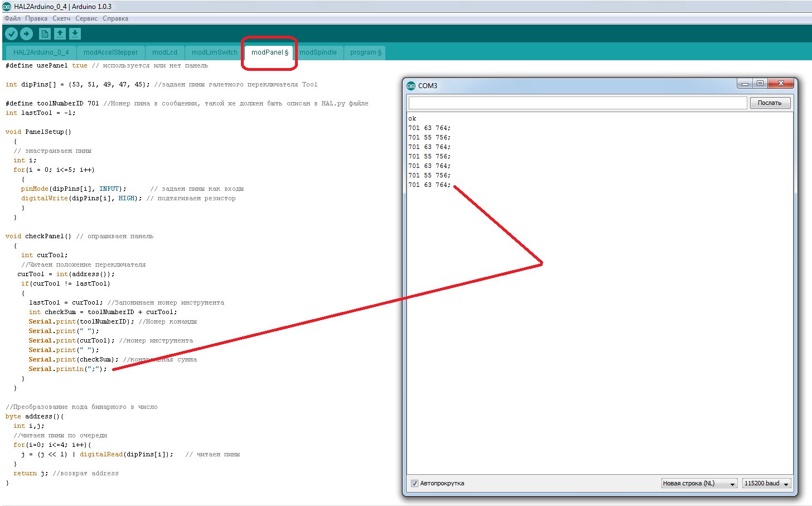The image size is (812, 506).
Task: Switch to the HAL2Arduino_0_4 tab
Action: click(x=41, y=52)
